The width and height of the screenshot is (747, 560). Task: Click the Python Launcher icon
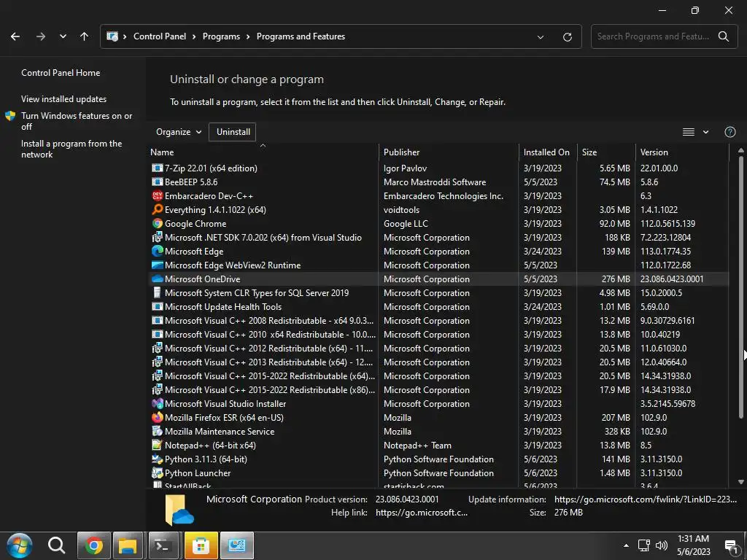pos(157,472)
